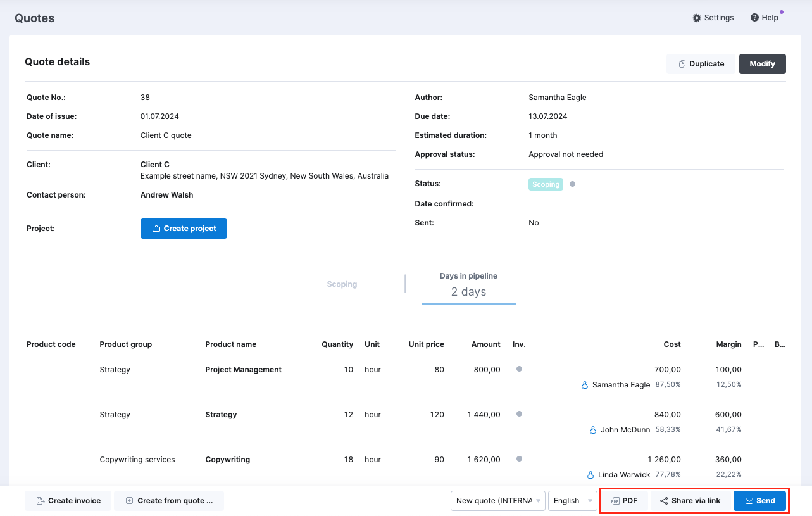This screenshot has height=516, width=812.
Task: Click the Quotes page title
Action: tap(35, 18)
